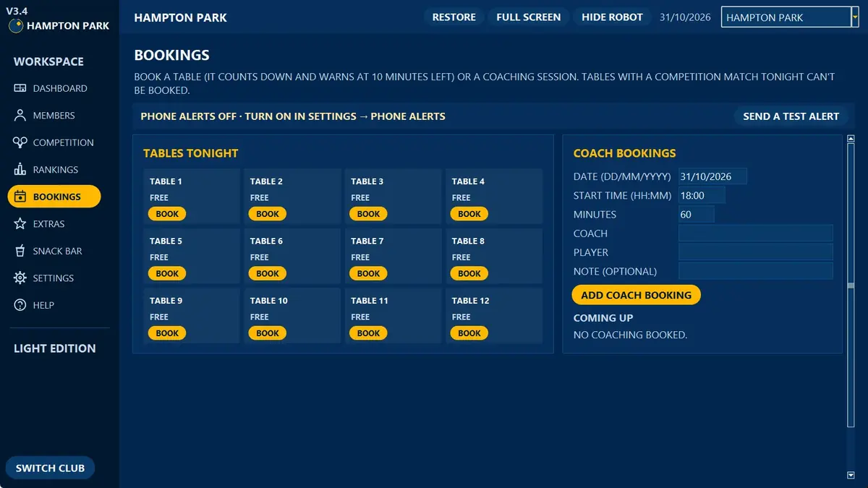The width and height of the screenshot is (868, 488).
Task: Go to the Members section
Action: (54, 116)
